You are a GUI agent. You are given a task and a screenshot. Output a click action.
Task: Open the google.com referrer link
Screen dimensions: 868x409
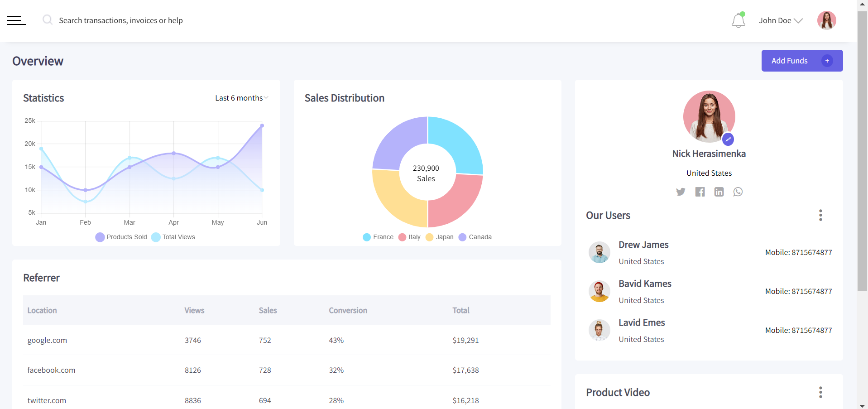pyautogui.click(x=47, y=340)
